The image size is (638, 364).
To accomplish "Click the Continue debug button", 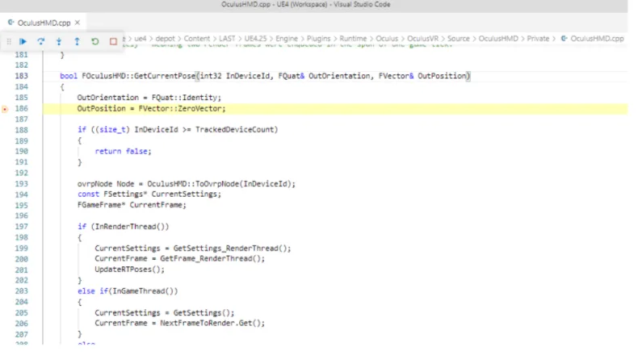I will [23, 41].
